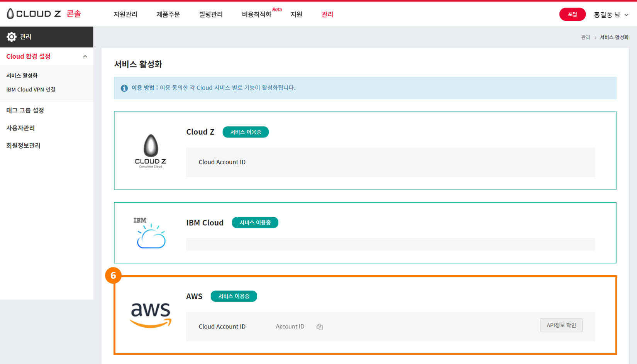Open IBM Cloud VPN 연결 page

click(31, 90)
